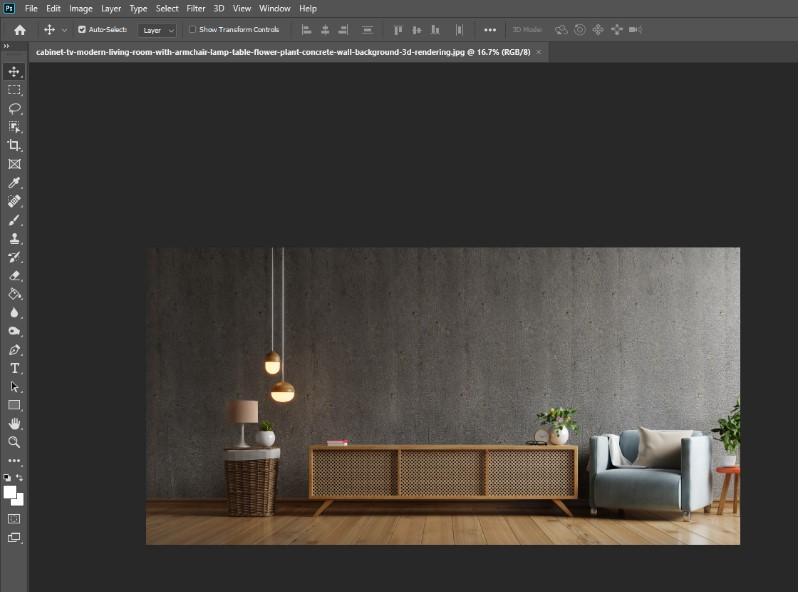Select the History Brush tool

pyautogui.click(x=14, y=257)
